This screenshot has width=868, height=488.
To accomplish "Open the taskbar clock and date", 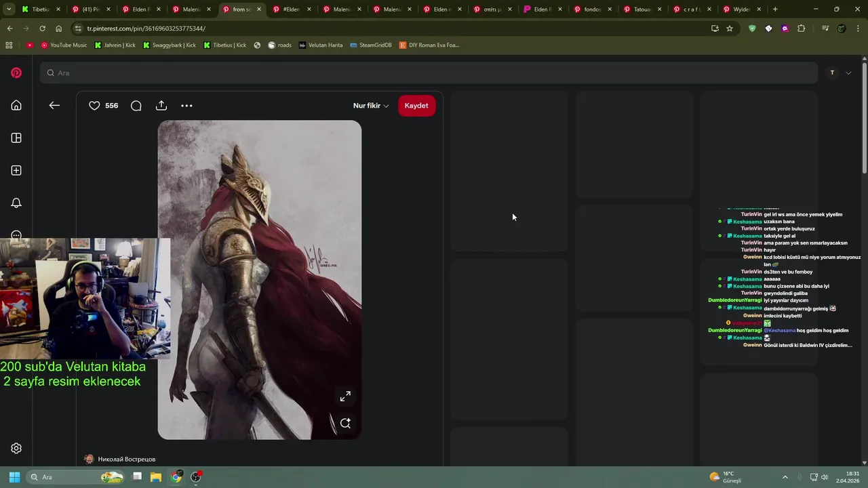I will [x=849, y=477].
